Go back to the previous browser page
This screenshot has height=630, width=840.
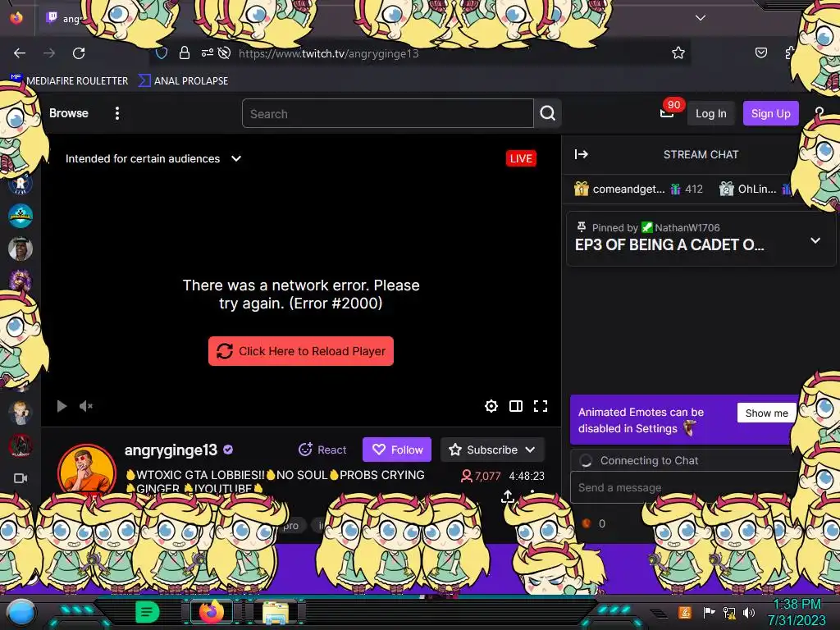20,53
